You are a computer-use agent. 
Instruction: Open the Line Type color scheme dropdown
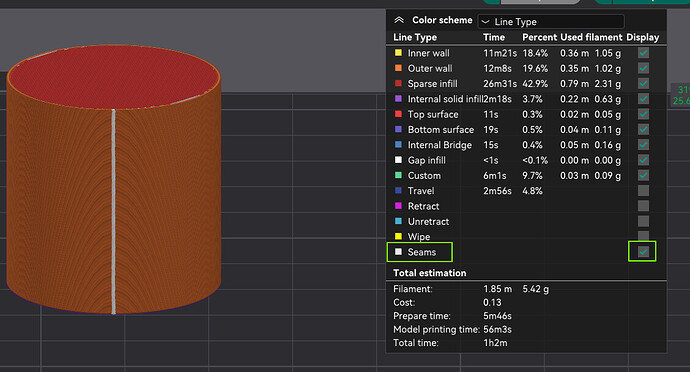[x=551, y=22]
